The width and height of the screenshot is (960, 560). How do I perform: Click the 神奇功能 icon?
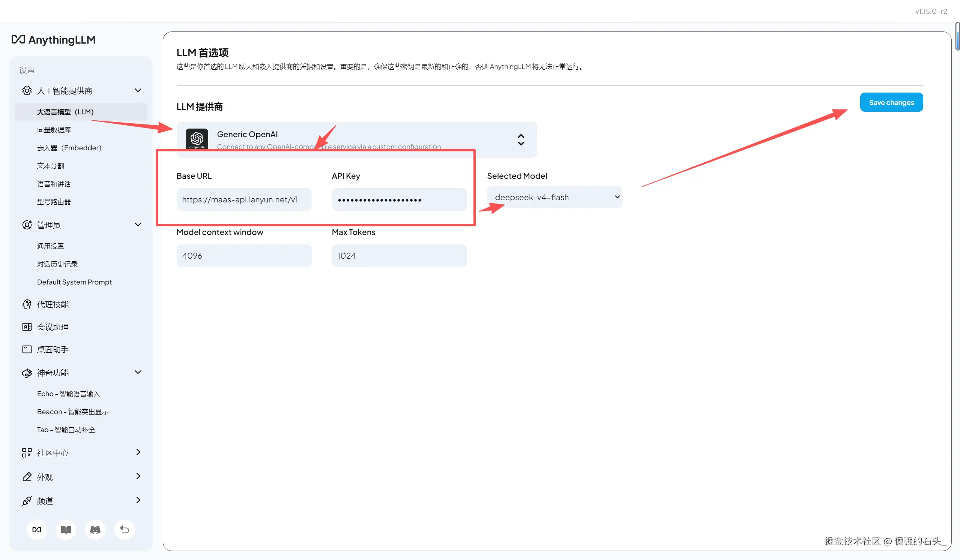[27, 373]
